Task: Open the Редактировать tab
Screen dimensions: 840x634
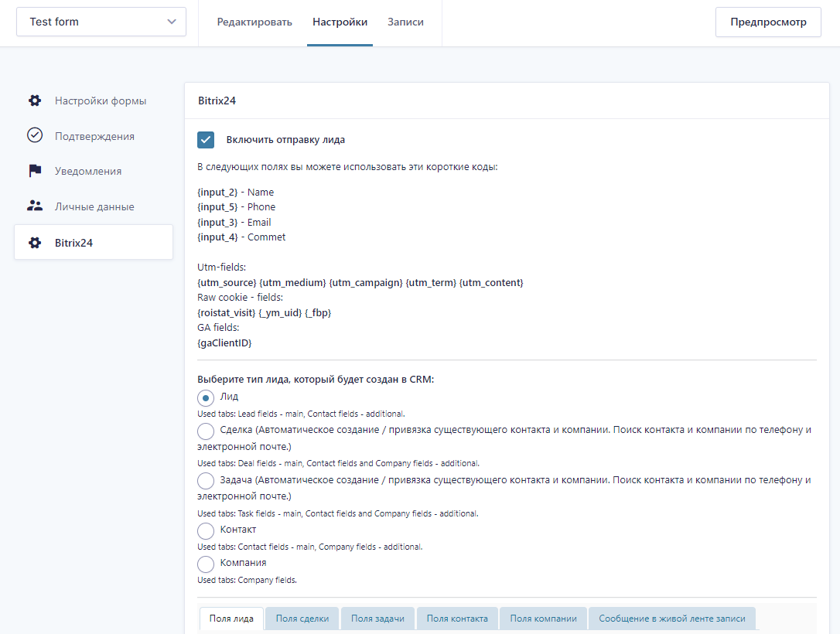Action: pos(254,22)
